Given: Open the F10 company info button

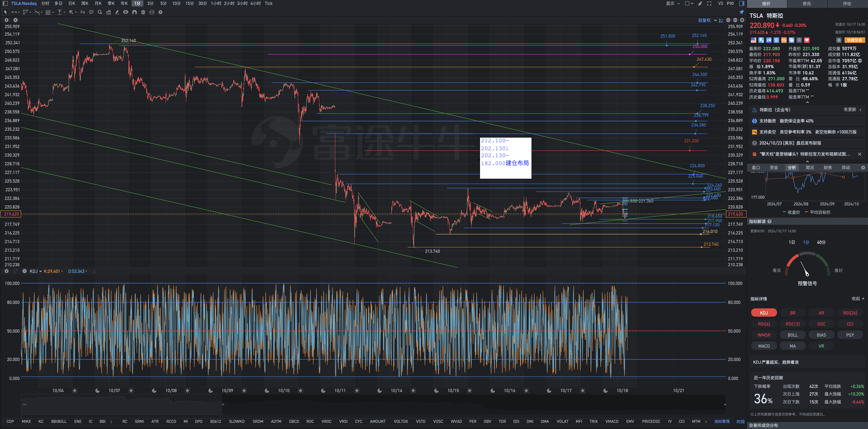Looking at the screenshot, I should tap(730, 3).
